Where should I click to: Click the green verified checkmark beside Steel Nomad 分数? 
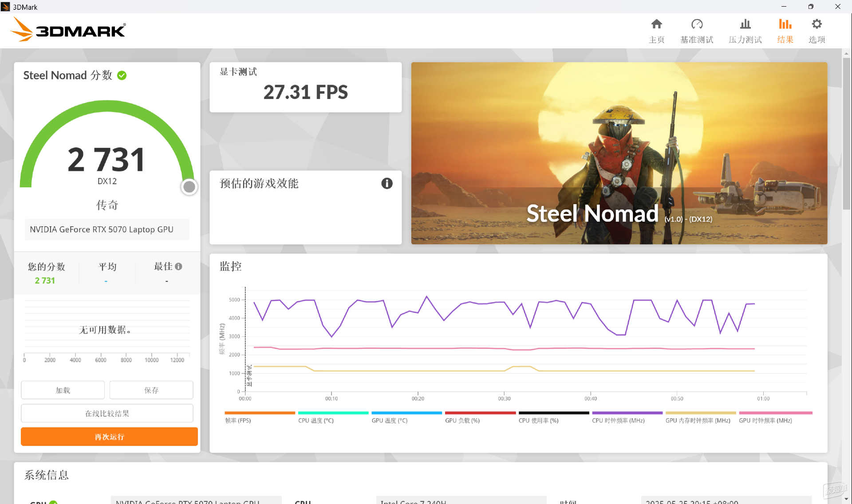(122, 75)
